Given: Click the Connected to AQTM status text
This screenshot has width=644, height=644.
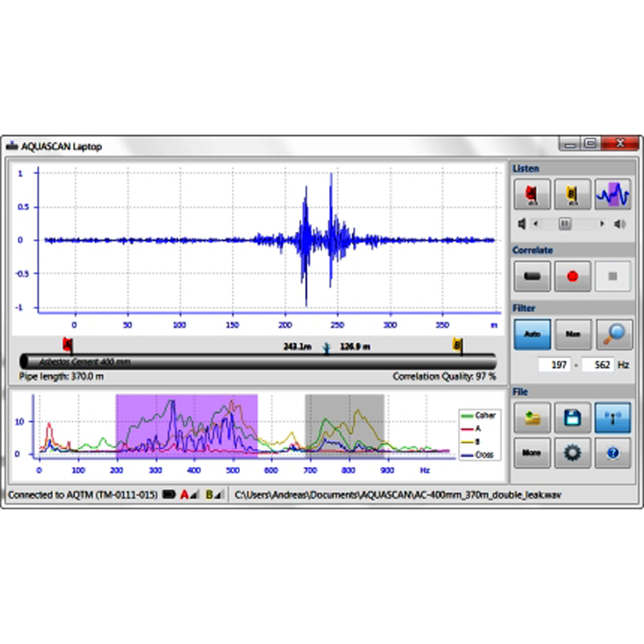Looking at the screenshot, I should click(83, 495).
